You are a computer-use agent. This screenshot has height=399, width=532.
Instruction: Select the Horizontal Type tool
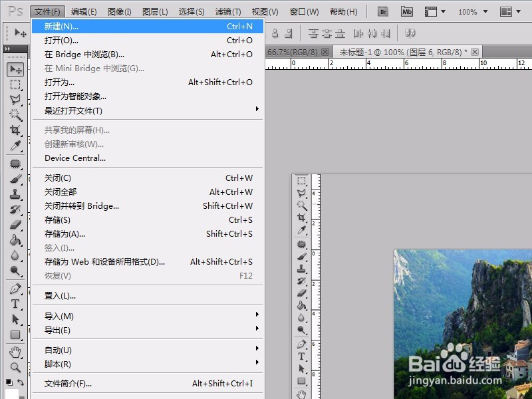point(15,303)
